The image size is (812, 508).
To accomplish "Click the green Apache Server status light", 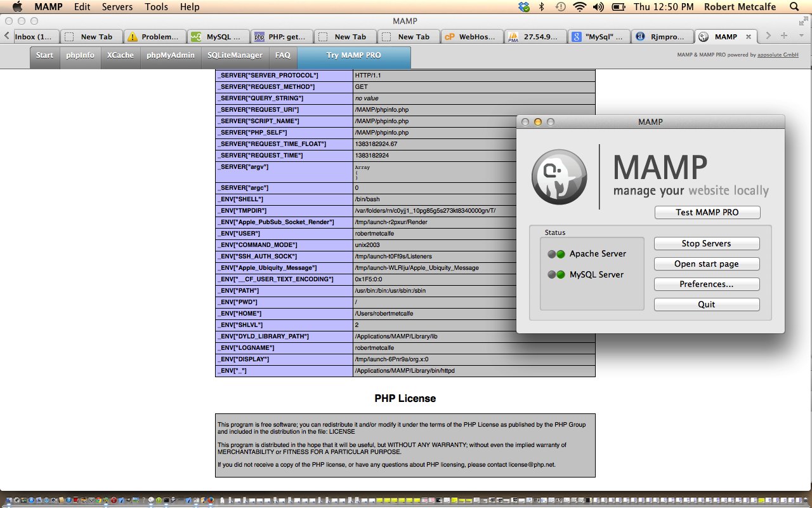I will tap(561, 254).
